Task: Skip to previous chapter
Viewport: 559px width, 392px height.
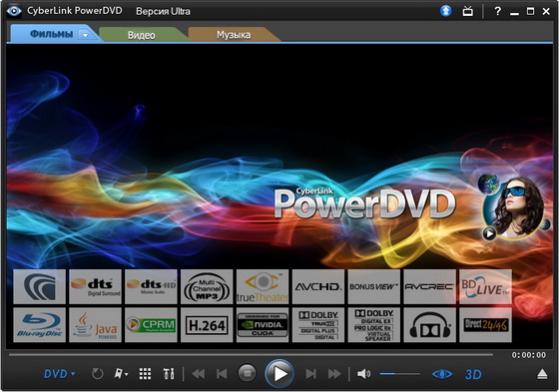Action: [x=222, y=374]
